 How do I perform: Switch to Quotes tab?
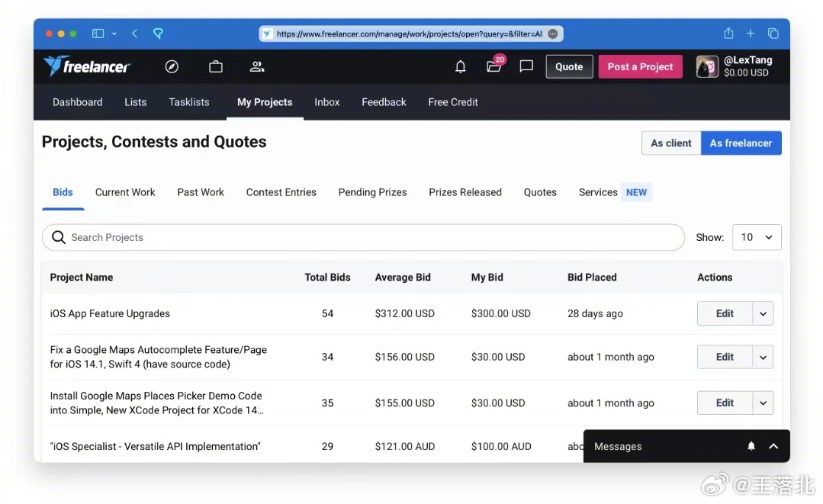click(x=540, y=192)
